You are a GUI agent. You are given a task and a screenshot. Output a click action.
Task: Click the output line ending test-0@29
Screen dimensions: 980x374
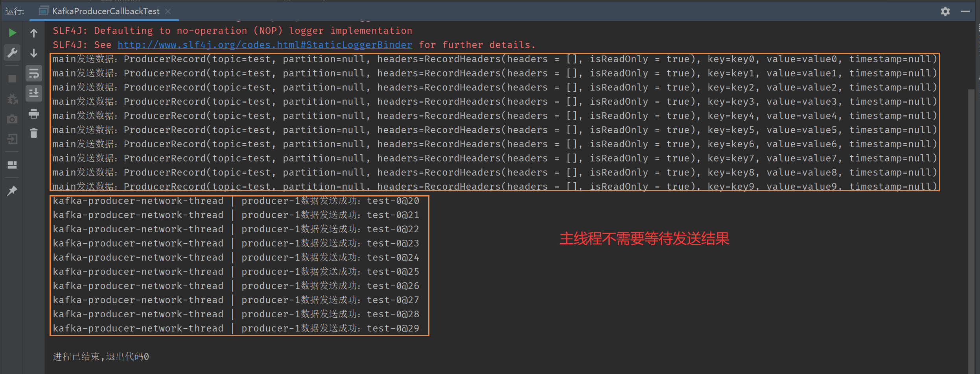[236, 328]
